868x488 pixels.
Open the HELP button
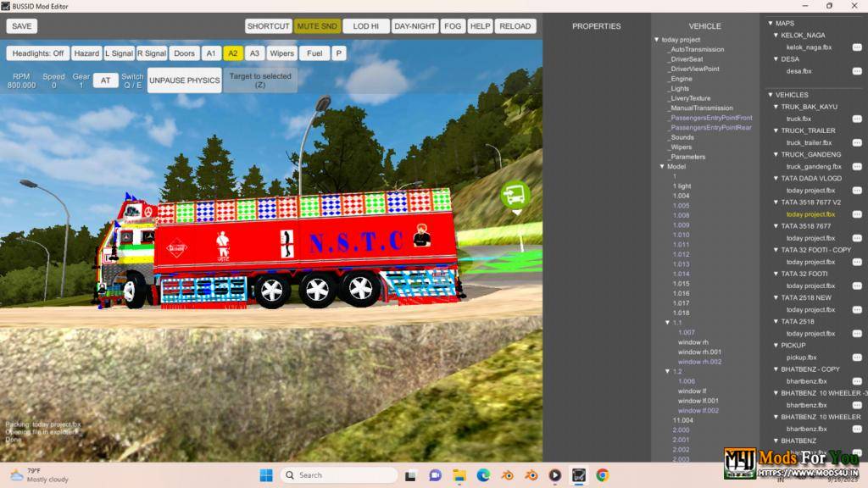(x=480, y=26)
